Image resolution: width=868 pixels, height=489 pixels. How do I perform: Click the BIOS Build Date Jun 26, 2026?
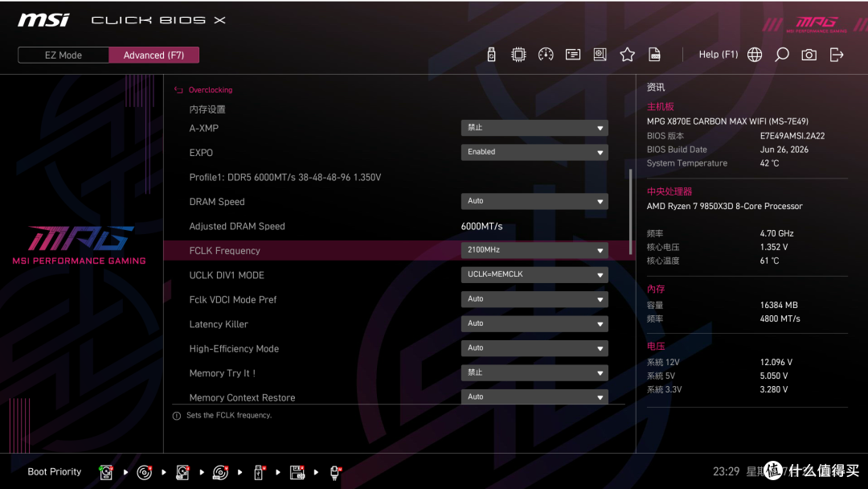(784, 150)
